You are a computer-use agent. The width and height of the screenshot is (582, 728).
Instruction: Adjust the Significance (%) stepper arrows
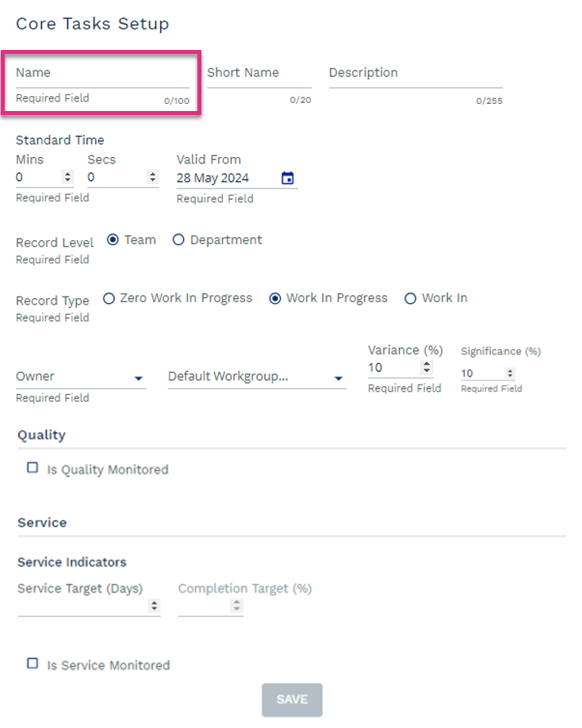pyautogui.click(x=510, y=374)
